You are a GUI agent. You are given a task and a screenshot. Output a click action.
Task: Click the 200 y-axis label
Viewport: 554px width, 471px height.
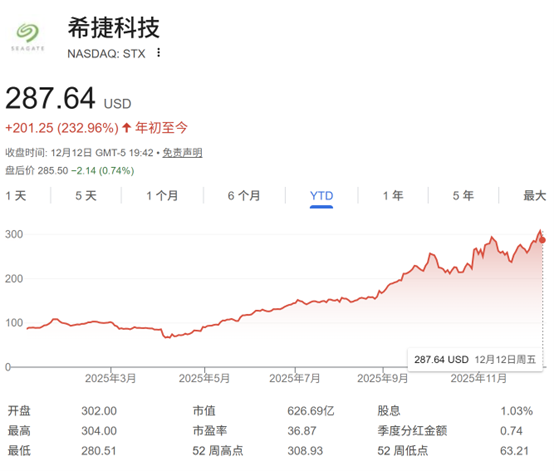point(14,279)
